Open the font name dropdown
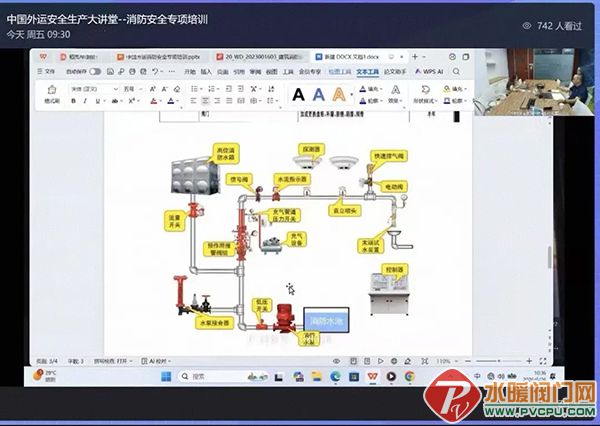Viewport: 600px width, 426px height. pyautogui.click(x=95, y=89)
